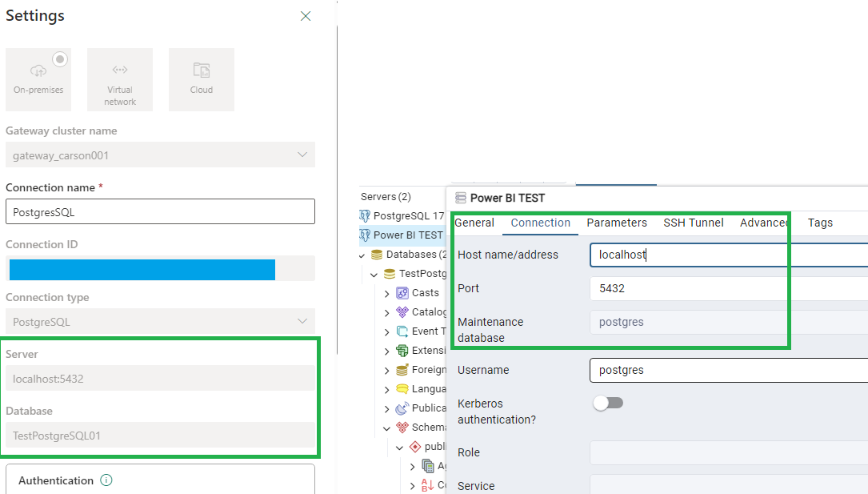Select the On-premises gateway option
The width and height of the screenshot is (868, 494).
pos(38,79)
